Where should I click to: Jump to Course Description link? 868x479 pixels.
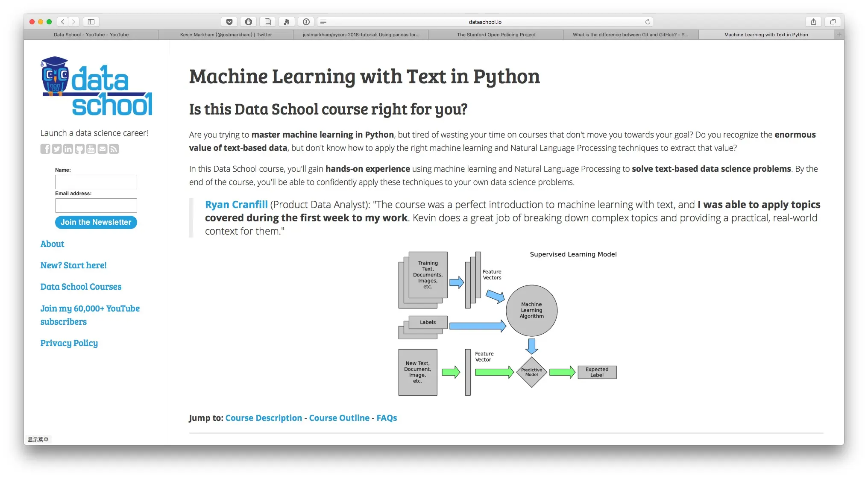click(264, 418)
